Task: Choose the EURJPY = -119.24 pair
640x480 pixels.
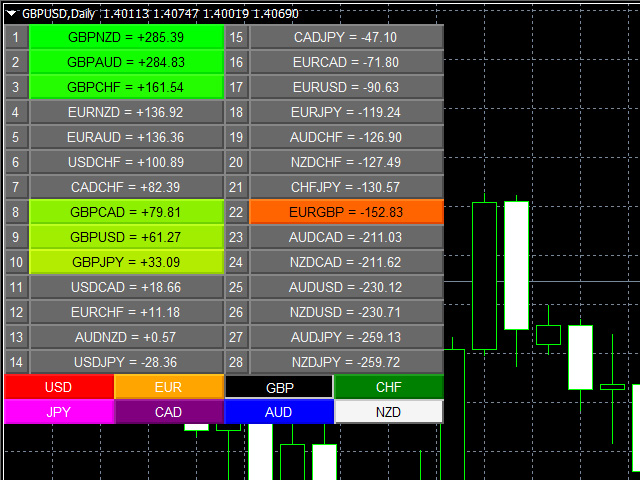Action: (347, 112)
